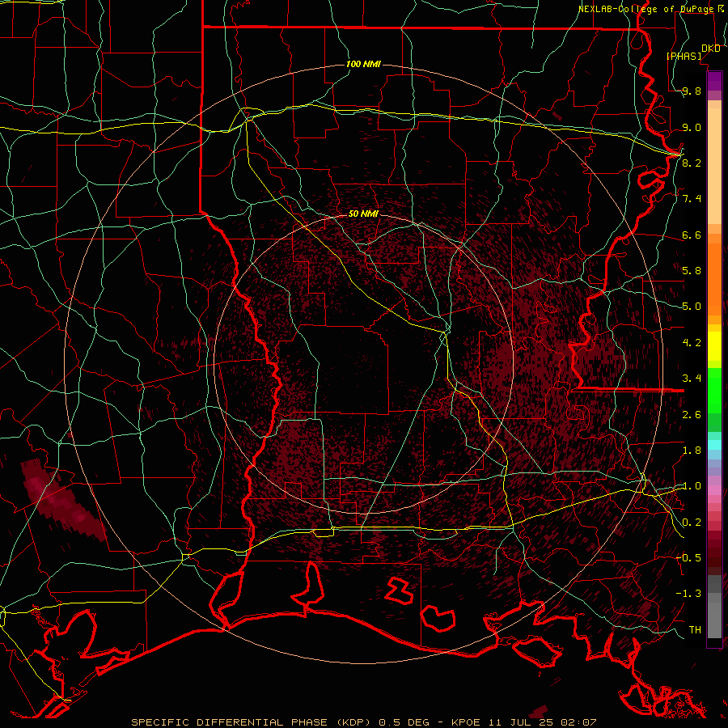Click the -0.5 value on the color scale
Screen dimensions: 728x728
[688, 557]
